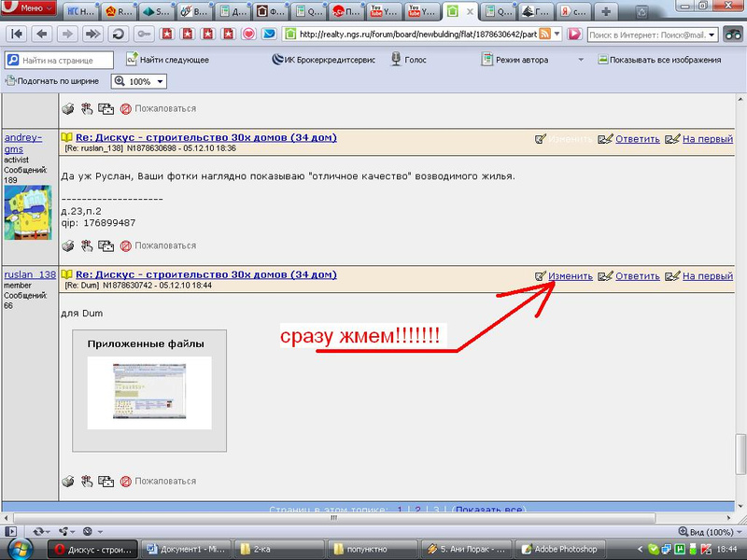This screenshot has width=747, height=560.
Task: Click the Rewind navigation button
Action: (x=17, y=34)
